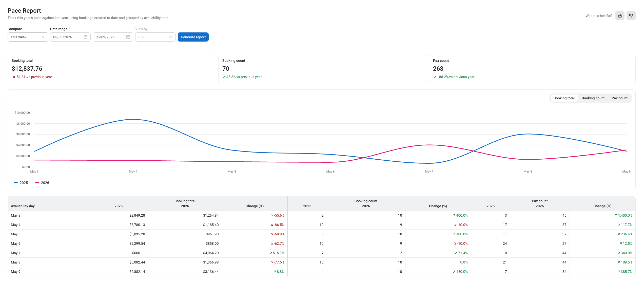This screenshot has height=283, width=644.
Task: Click the $10,000.00 y-axis label
Action: click(22, 113)
